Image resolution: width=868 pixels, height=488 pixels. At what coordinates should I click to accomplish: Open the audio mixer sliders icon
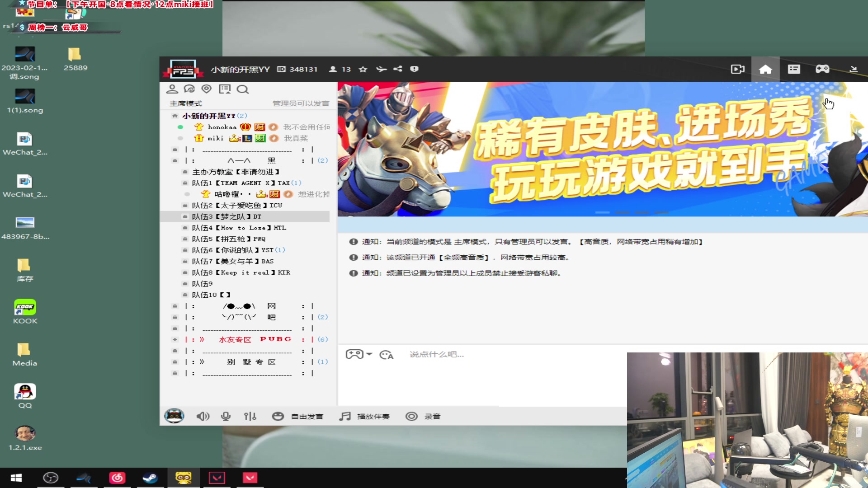coord(250,416)
